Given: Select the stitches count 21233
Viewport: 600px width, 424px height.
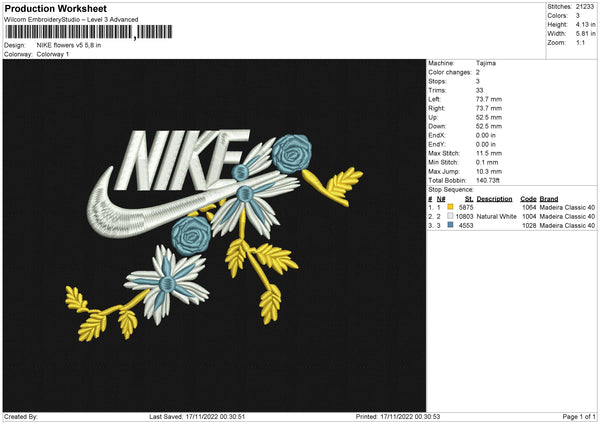Looking at the screenshot, I should click(x=585, y=7).
